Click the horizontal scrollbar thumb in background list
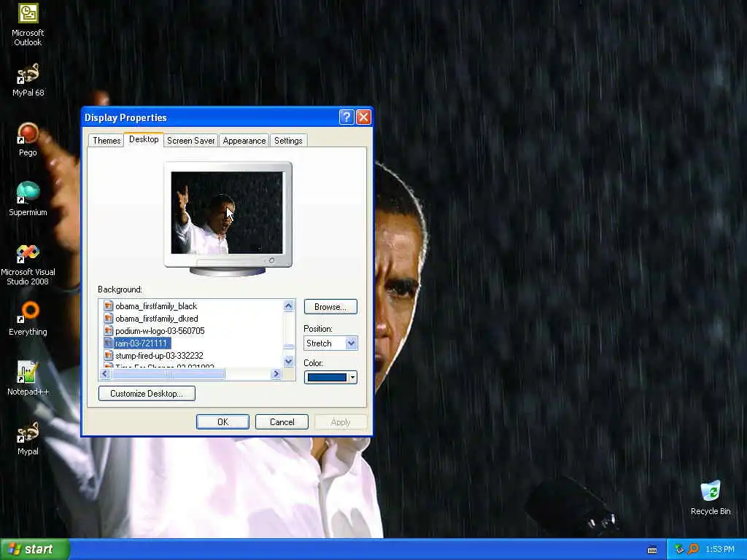This screenshot has height=560, width=747. [x=168, y=374]
